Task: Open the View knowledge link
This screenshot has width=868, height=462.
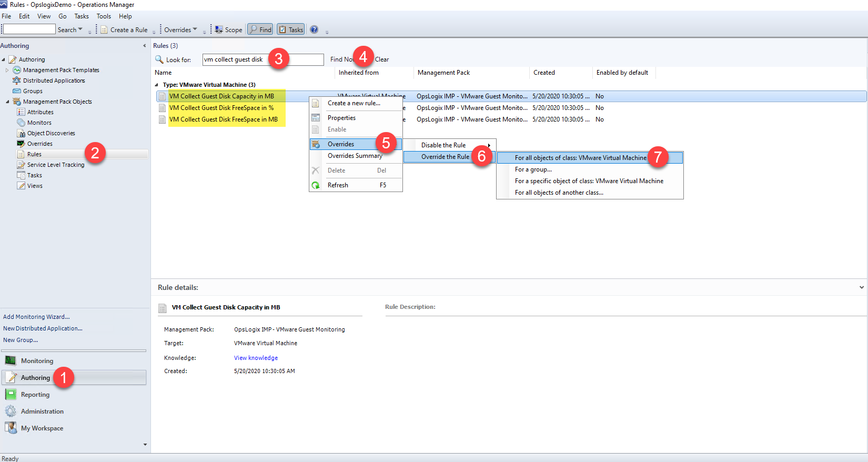Action: point(256,358)
